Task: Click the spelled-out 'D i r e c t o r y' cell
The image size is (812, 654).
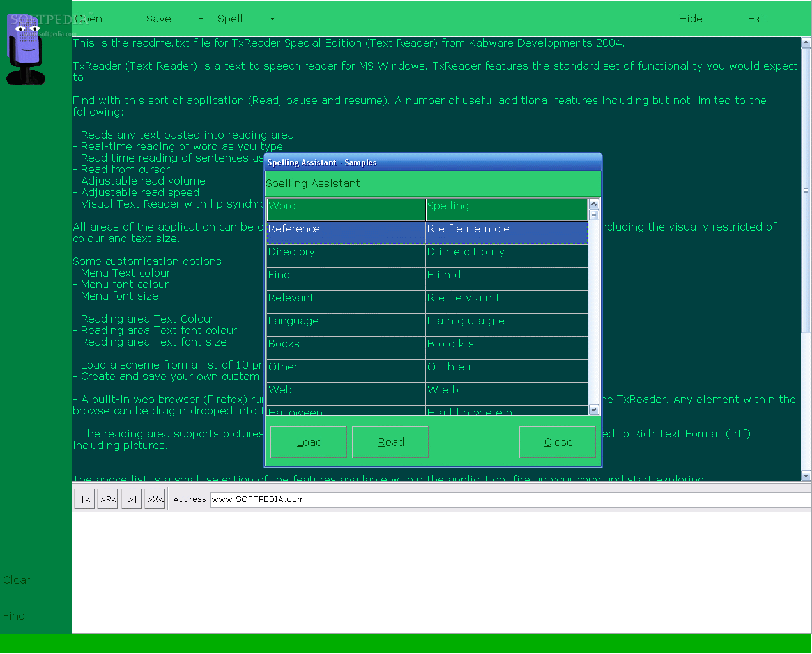Action: (x=507, y=255)
